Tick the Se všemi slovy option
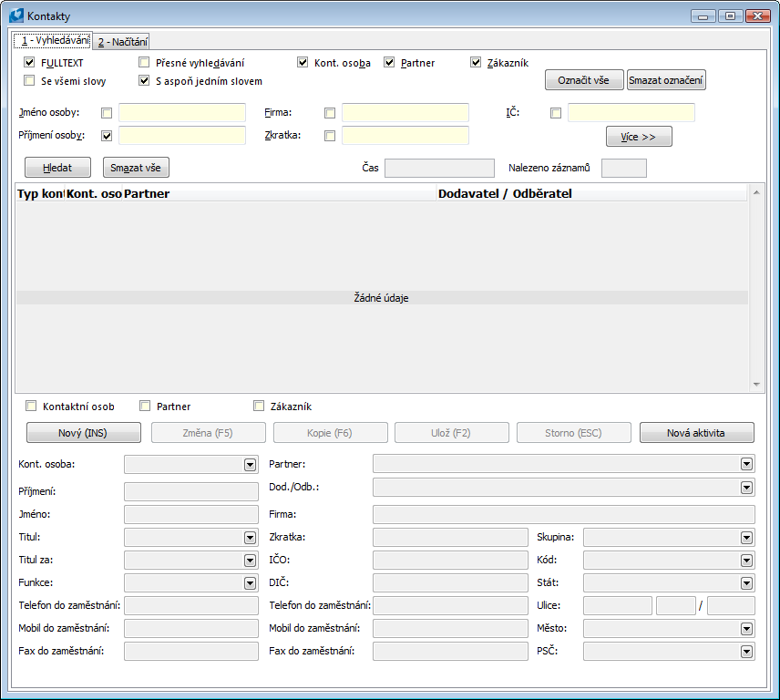 [x=29, y=81]
